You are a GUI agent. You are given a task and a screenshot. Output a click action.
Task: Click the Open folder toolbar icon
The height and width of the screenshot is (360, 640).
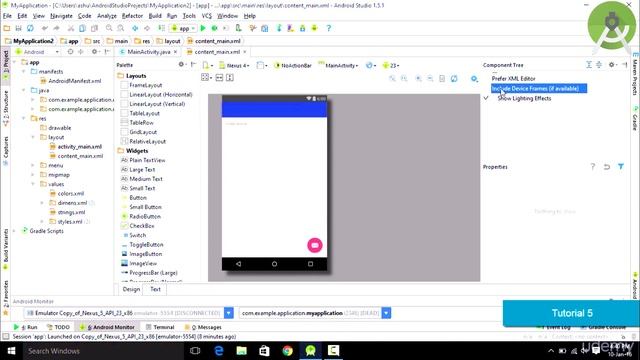(7, 28)
